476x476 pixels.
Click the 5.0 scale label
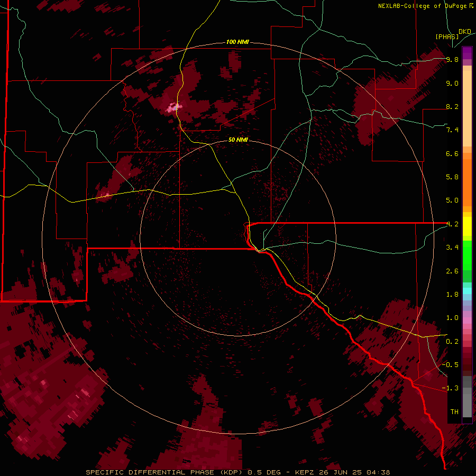tap(452, 200)
